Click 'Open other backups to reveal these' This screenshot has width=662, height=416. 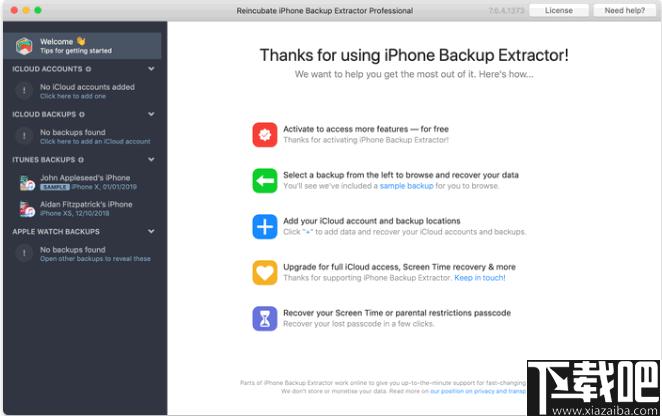click(95, 258)
